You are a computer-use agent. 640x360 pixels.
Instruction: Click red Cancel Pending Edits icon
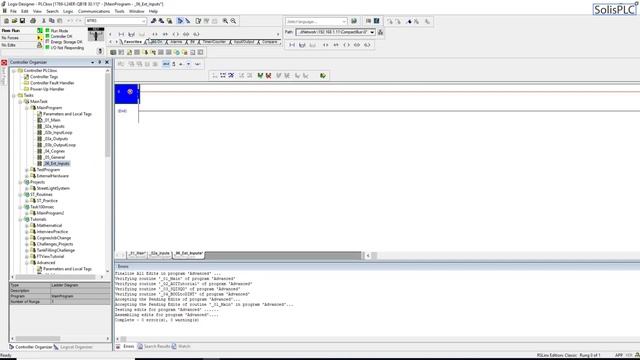268,76
